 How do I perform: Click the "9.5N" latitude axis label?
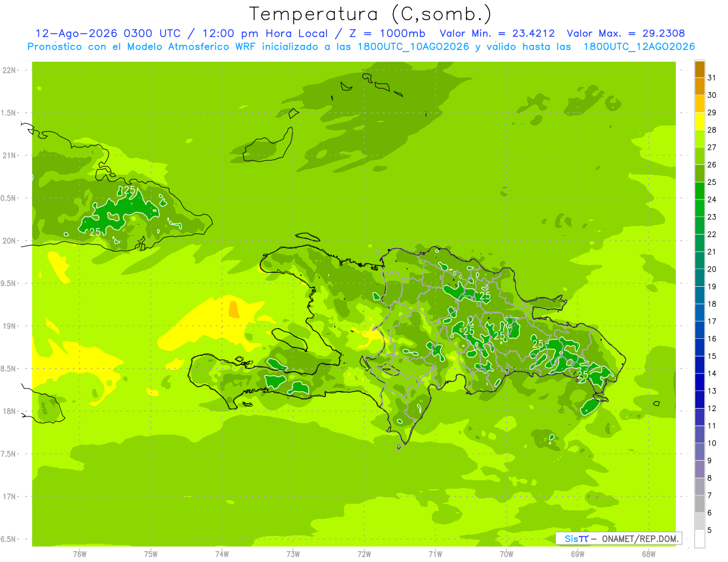click(9, 283)
